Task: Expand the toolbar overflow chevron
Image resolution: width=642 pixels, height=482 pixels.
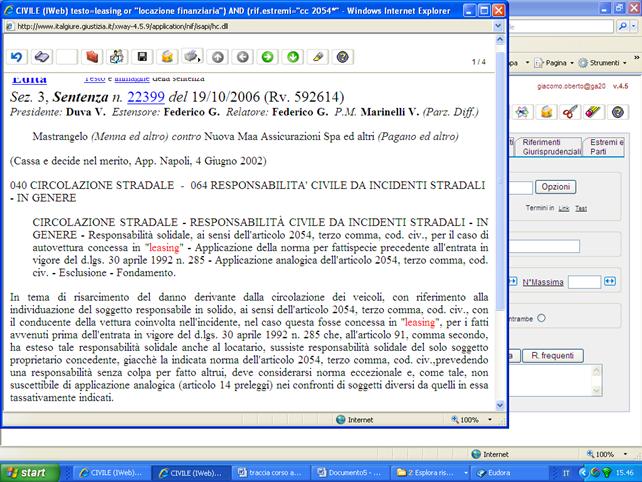Action: tap(636, 58)
